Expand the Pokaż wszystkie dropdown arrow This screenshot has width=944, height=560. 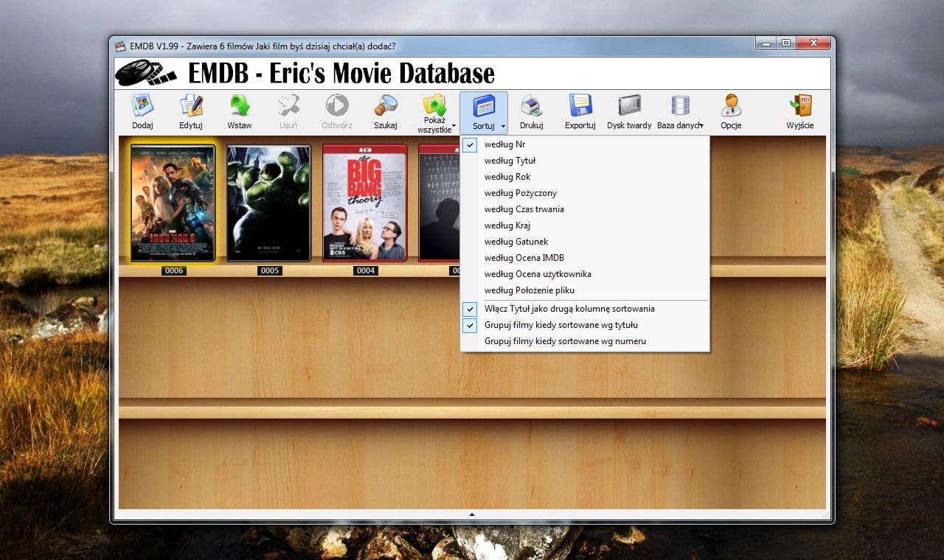point(454,125)
